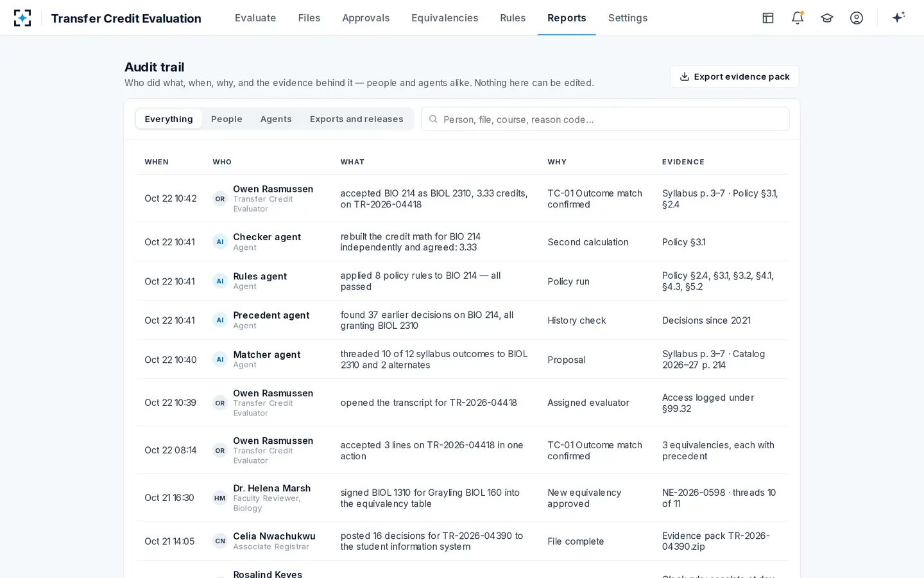Click the AI avatar beside Matcher agent
Image resolution: width=924 pixels, height=578 pixels.
tap(220, 360)
